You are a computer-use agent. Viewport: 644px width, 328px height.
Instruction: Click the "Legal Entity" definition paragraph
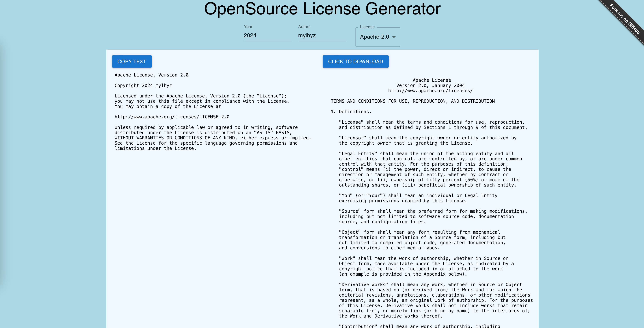click(430, 169)
